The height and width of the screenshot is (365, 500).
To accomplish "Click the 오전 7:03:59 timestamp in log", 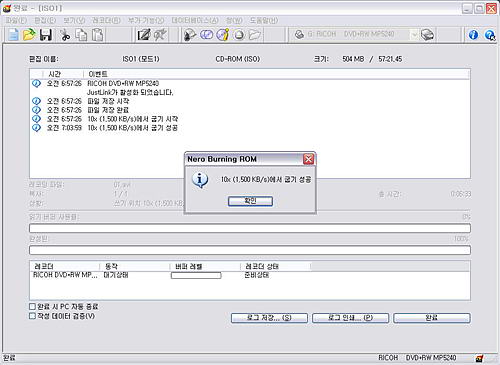I will tap(64, 128).
